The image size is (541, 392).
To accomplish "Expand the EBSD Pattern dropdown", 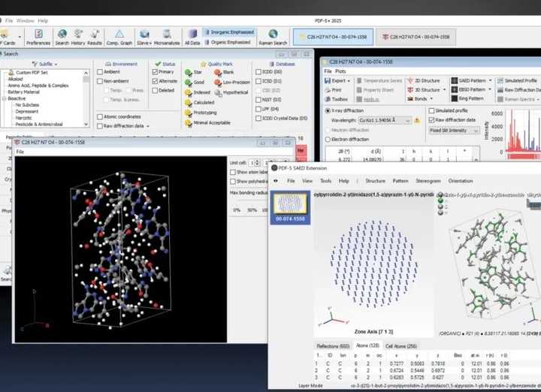I will (x=490, y=89).
